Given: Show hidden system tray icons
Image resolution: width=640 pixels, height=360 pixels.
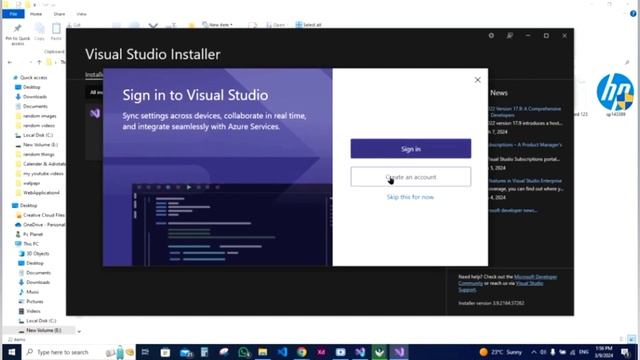Looking at the screenshot, I should coord(533,352).
